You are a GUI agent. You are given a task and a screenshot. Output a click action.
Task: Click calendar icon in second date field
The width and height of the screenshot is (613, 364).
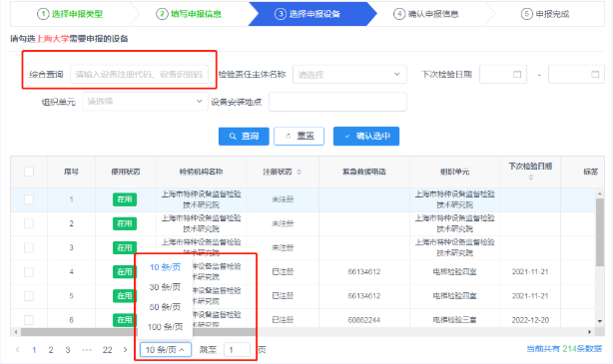[x=595, y=74]
